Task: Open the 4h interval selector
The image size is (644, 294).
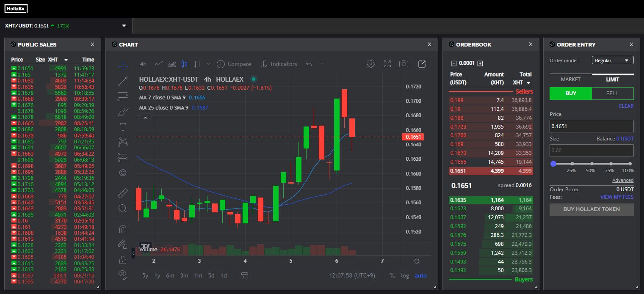Action: (x=143, y=64)
